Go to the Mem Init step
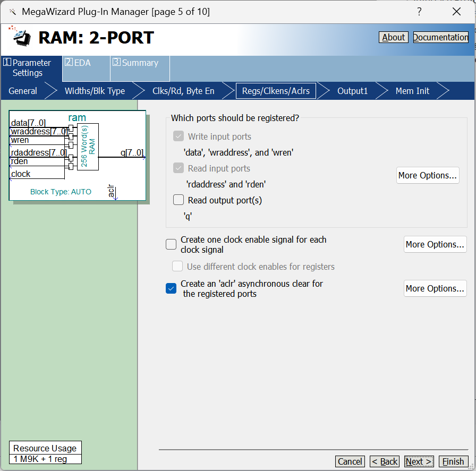Viewport: 476px width, 471px height. pyautogui.click(x=412, y=91)
